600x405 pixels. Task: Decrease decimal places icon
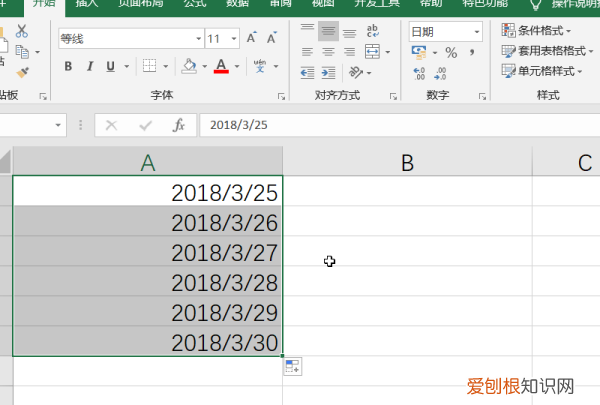point(440,73)
